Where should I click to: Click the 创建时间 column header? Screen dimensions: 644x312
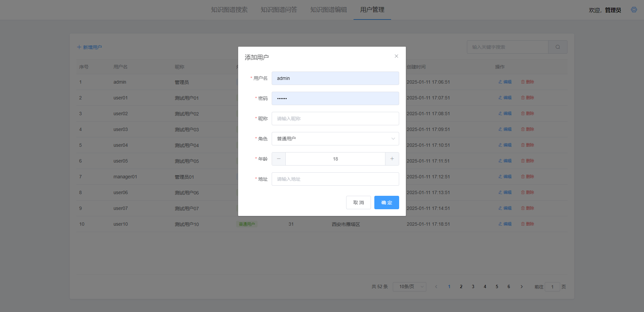coord(416,67)
